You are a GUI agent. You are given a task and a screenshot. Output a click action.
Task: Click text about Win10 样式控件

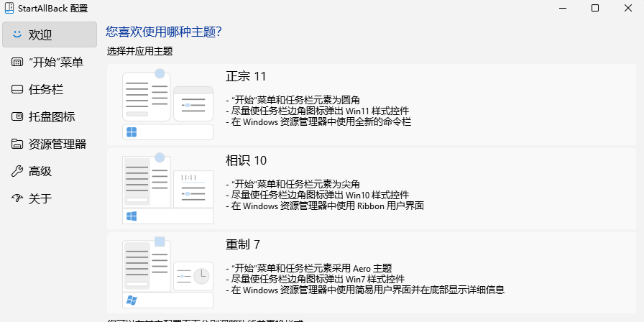(x=318, y=195)
